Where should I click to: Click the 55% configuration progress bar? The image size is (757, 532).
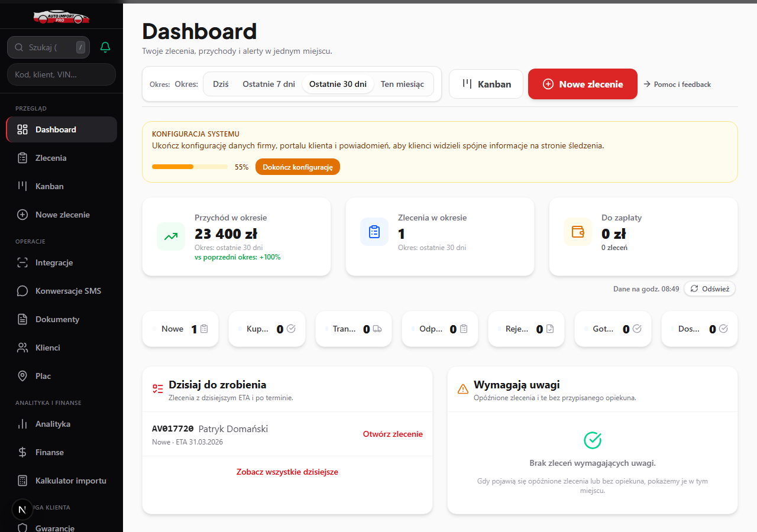pos(189,167)
